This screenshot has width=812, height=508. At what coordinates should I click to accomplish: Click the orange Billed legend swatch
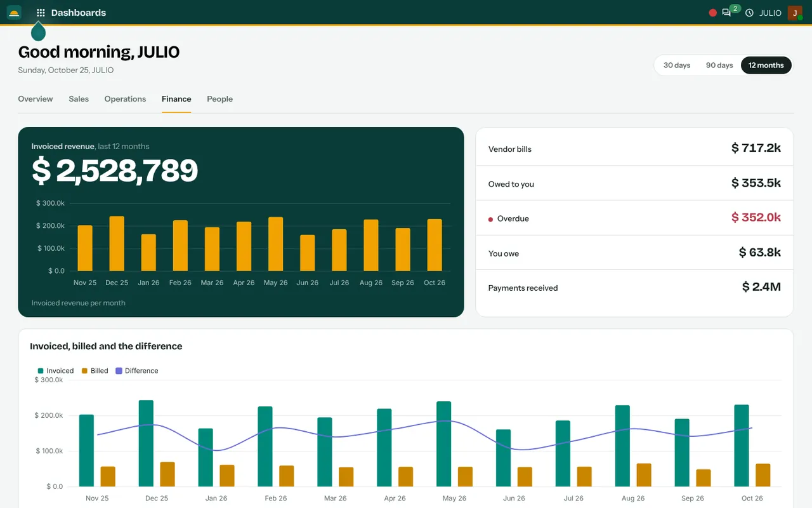point(84,371)
